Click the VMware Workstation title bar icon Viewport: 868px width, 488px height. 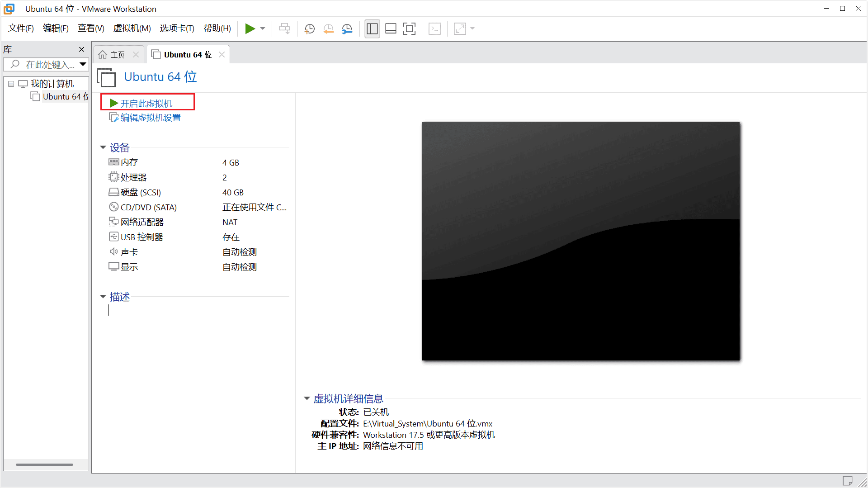click(9, 9)
